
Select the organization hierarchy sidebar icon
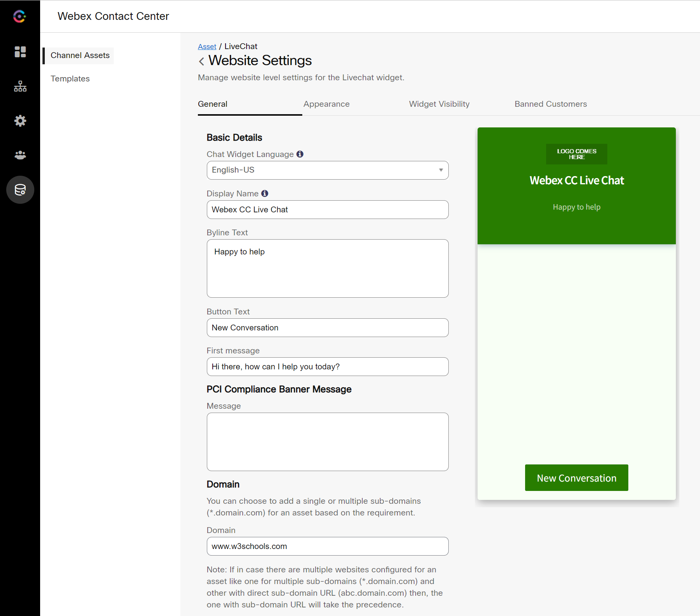(x=20, y=86)
